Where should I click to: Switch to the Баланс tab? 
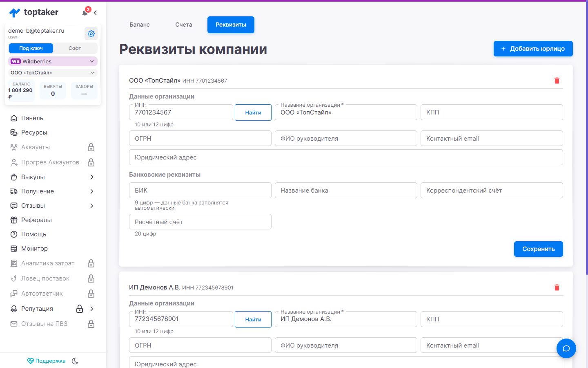point(140,25)
